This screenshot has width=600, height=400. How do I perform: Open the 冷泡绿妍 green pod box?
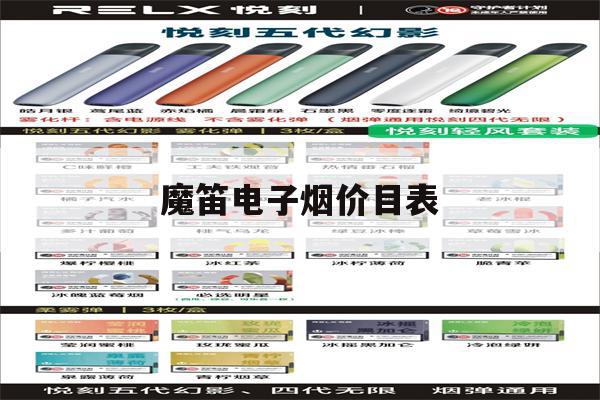tap(503, 330)
